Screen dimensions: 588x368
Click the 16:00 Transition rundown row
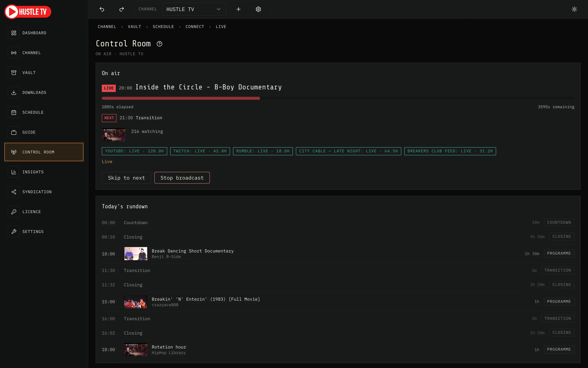point(338,319)
